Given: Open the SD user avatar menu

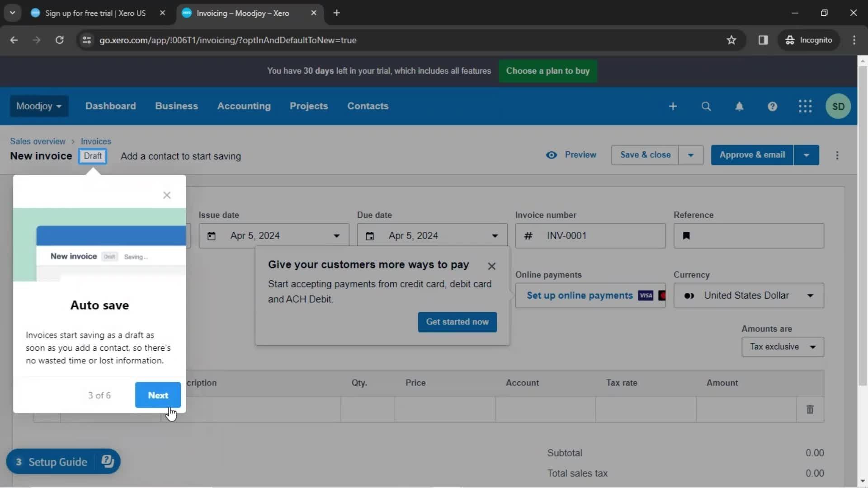Looking at the screenshot, I should pos(838,106).
